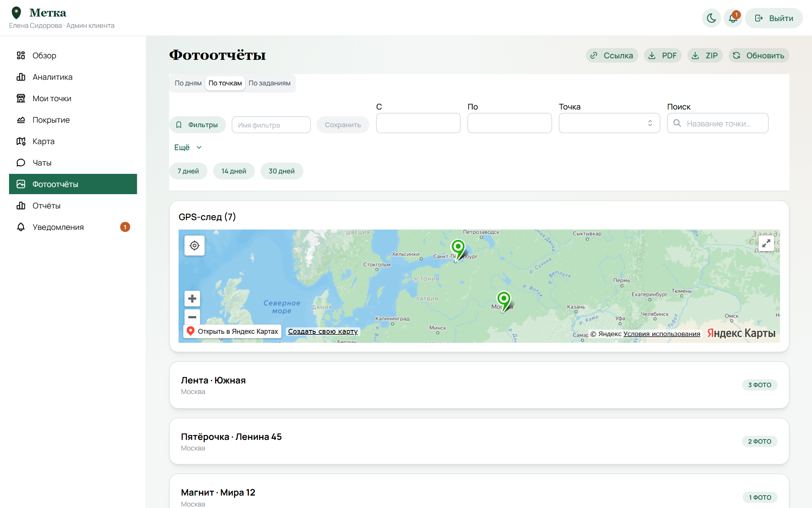
Task: Open notifications via the header bell icon
Action: [733, 18]
